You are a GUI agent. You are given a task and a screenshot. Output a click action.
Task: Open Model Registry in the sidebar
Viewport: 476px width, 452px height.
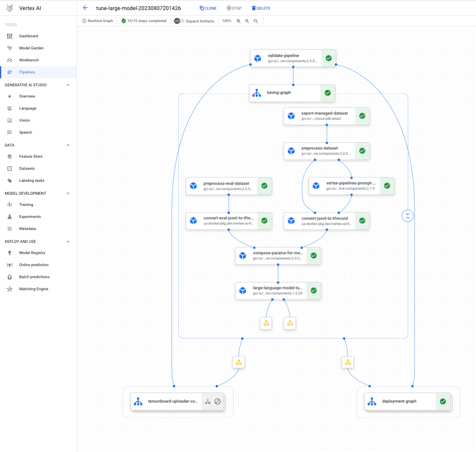[x=38, y=253]
